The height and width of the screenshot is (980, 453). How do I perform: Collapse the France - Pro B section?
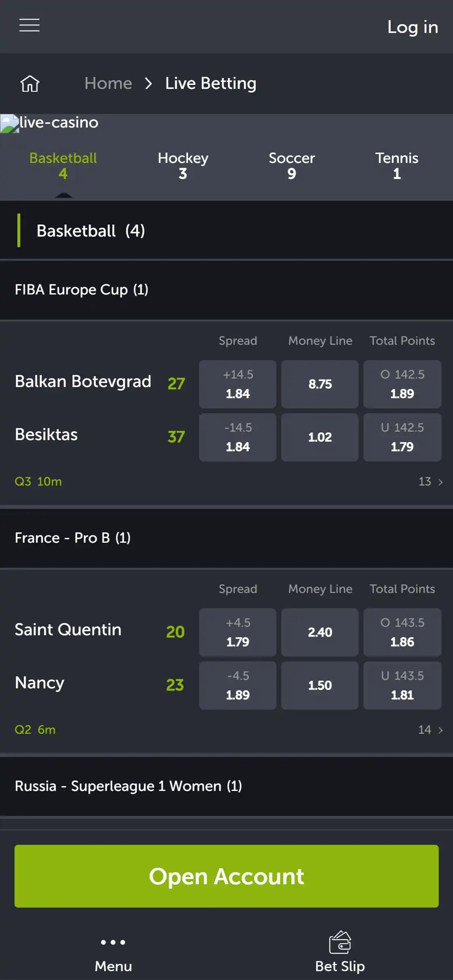(226, 538)
